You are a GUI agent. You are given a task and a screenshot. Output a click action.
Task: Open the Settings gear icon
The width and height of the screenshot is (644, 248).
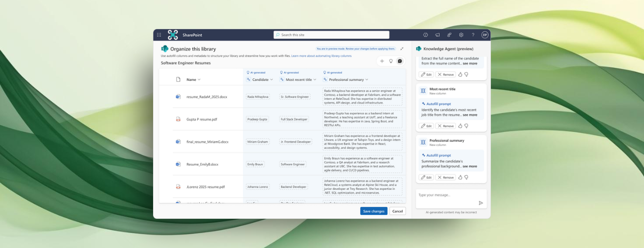click(x=461, y=35)
